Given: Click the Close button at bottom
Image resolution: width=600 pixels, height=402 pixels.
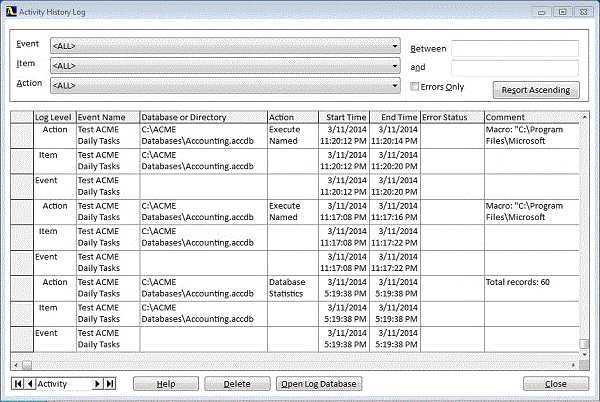Looking at the screenshot, I should tap(556, 384).
